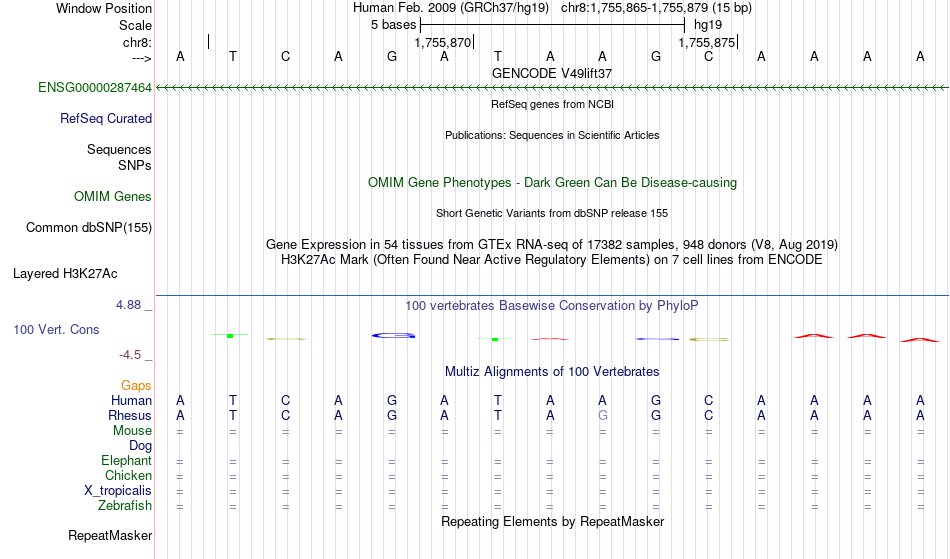950x559 pixels.
Task: Select the Elephant alignment row label
Action: click(x=126, y=461)
